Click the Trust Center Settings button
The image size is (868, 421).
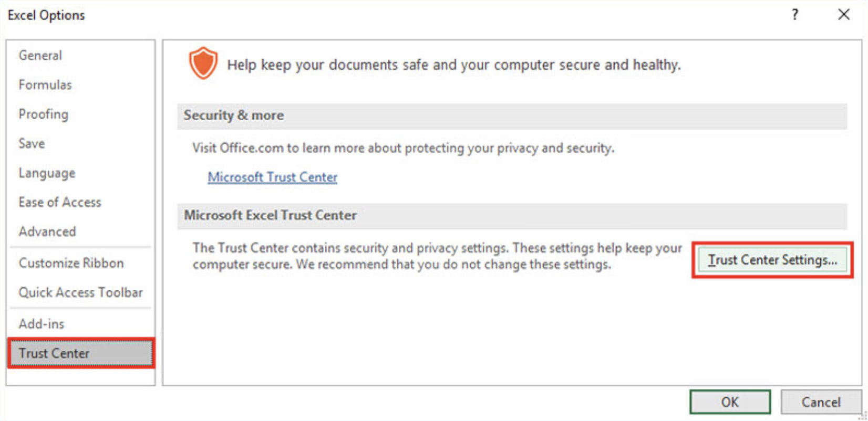pyautogui.click(x=771, y=259)
